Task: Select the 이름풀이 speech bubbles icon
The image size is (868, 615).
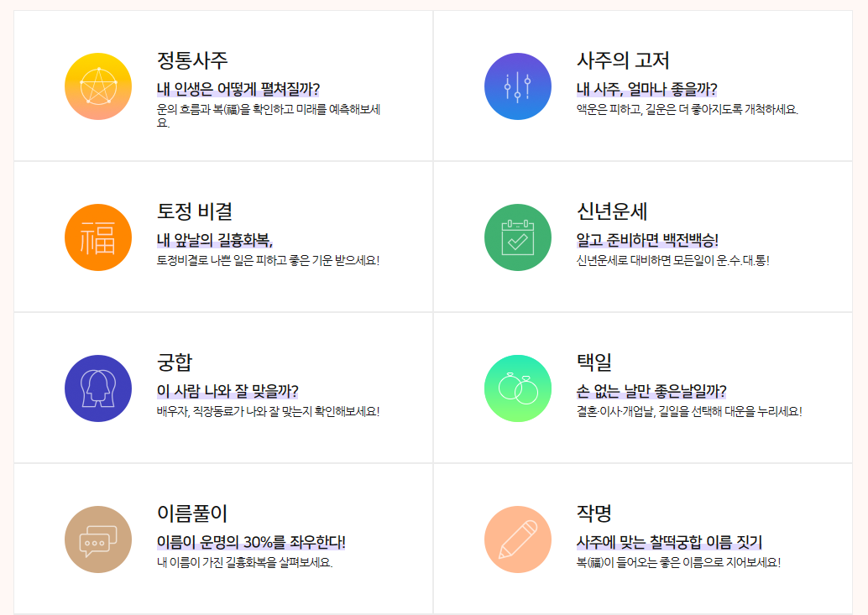Action: pyautogui.click(x=97, y=539)
